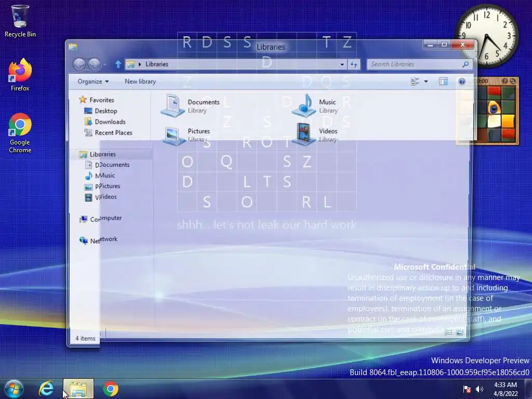Open the Explorer help button

point(462,82)
